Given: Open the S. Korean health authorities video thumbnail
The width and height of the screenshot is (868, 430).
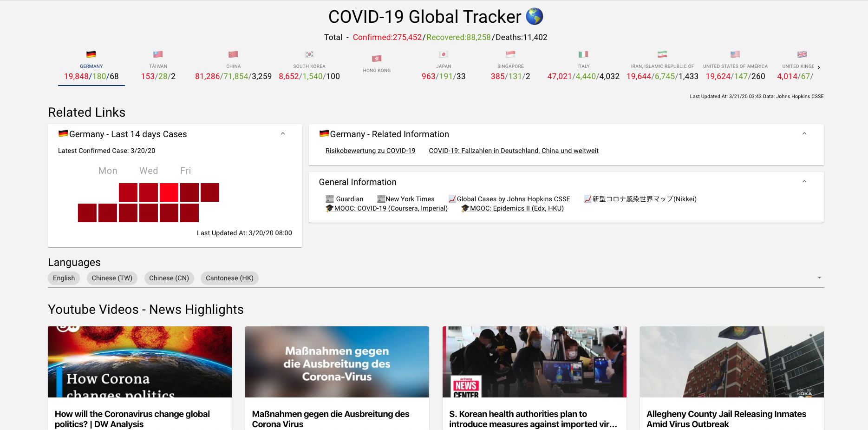Looking at the screenshot, I should (535, 362).
